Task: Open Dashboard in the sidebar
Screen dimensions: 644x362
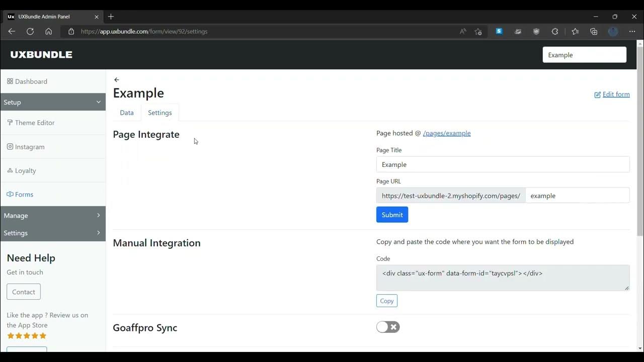Action: [x=27, y=81]
